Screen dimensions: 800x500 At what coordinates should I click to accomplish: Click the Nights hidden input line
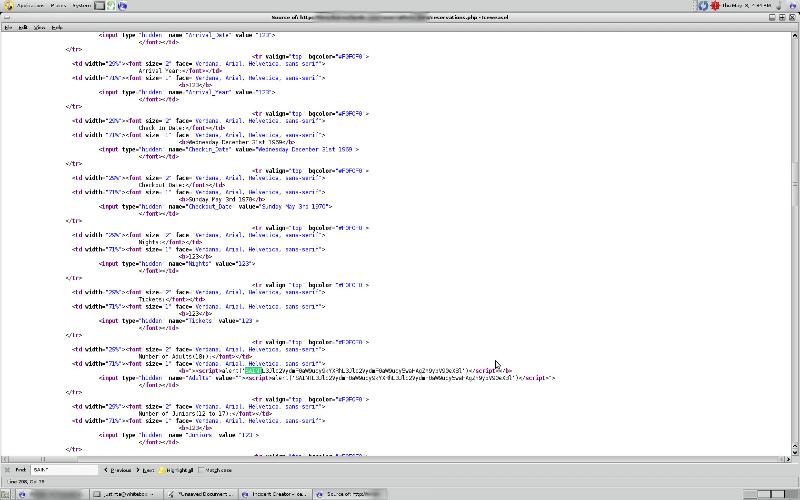point(177,264)
